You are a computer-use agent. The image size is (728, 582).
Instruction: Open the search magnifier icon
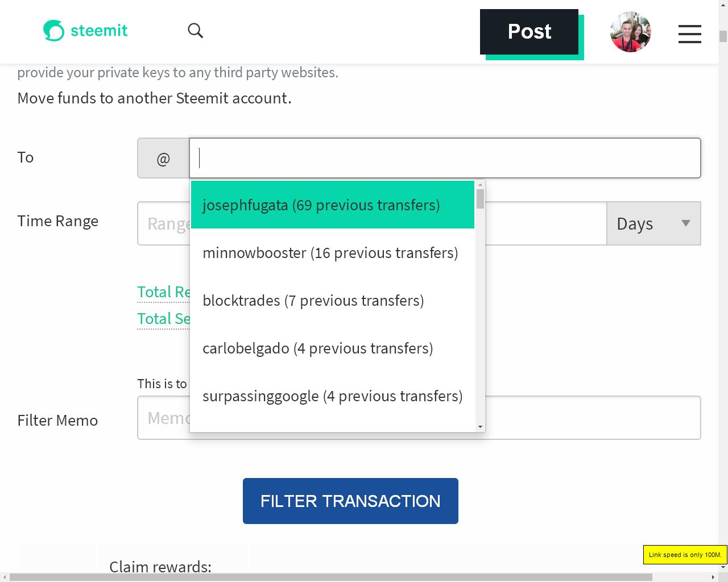pos(195,31)
